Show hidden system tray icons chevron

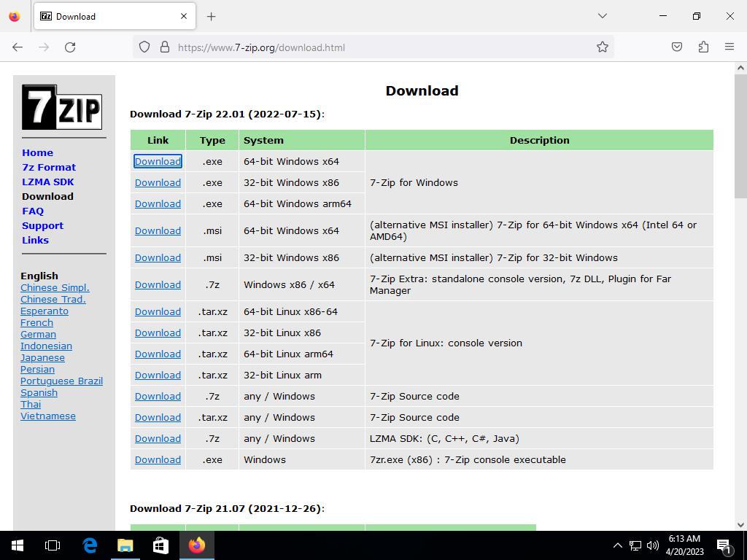pos(617,545)
